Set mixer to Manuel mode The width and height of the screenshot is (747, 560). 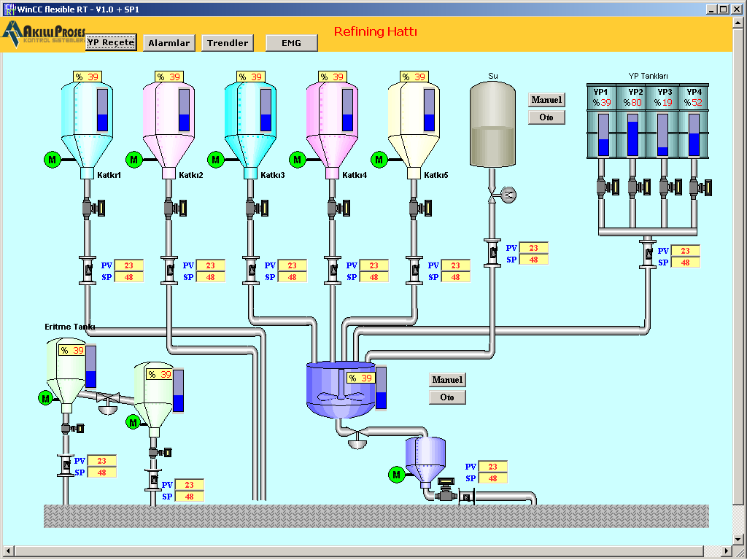tap(447, 380)
